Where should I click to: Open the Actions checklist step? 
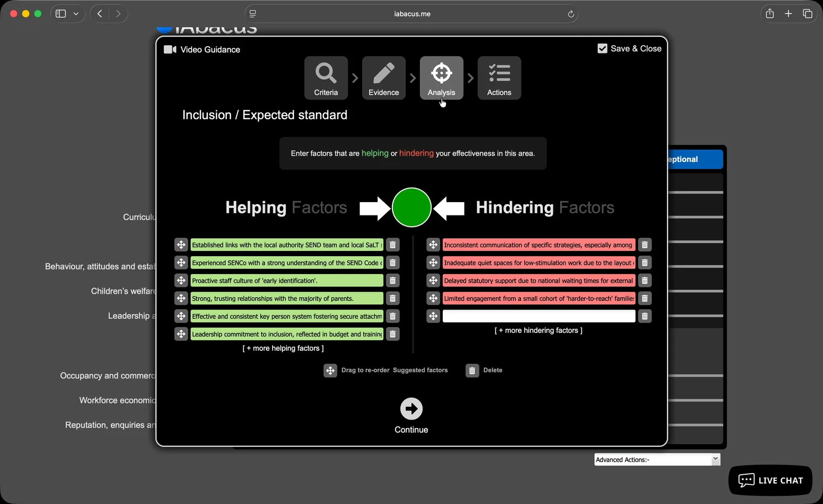click(499, 78)
